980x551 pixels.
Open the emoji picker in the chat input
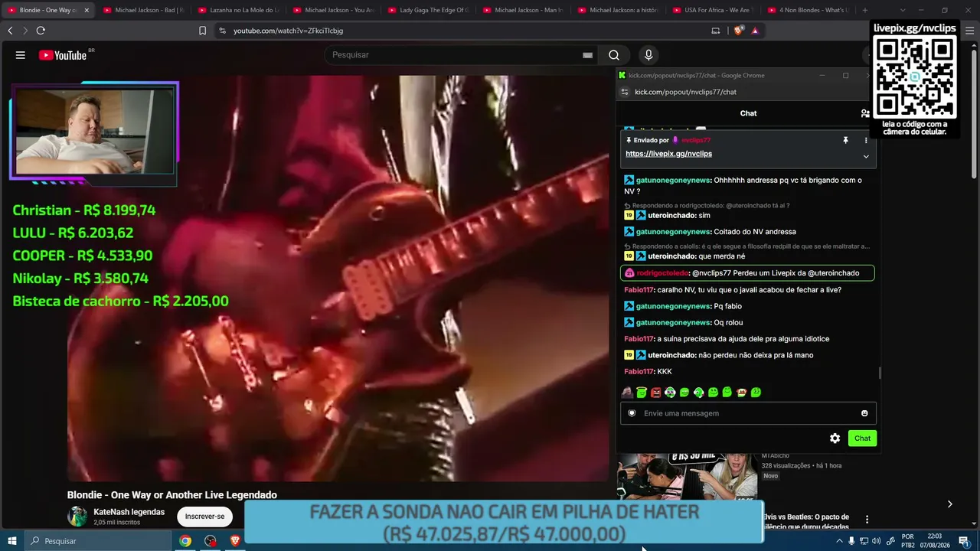click(864, 413)
